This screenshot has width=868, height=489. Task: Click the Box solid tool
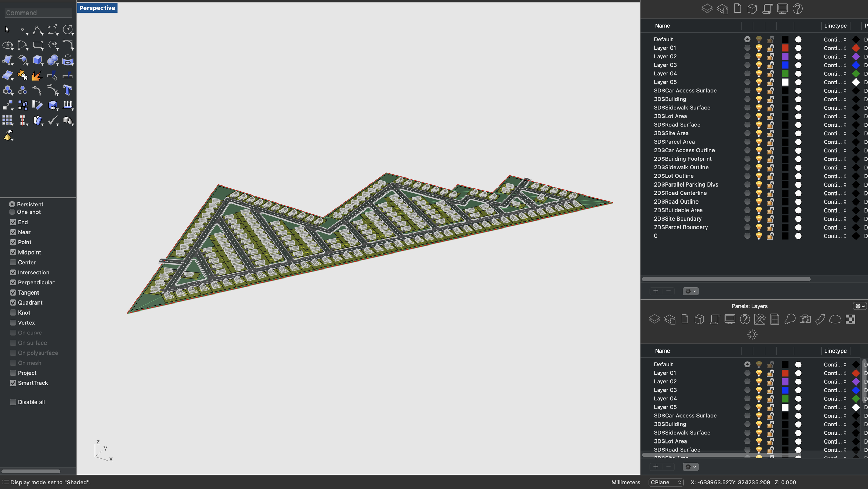37,60
